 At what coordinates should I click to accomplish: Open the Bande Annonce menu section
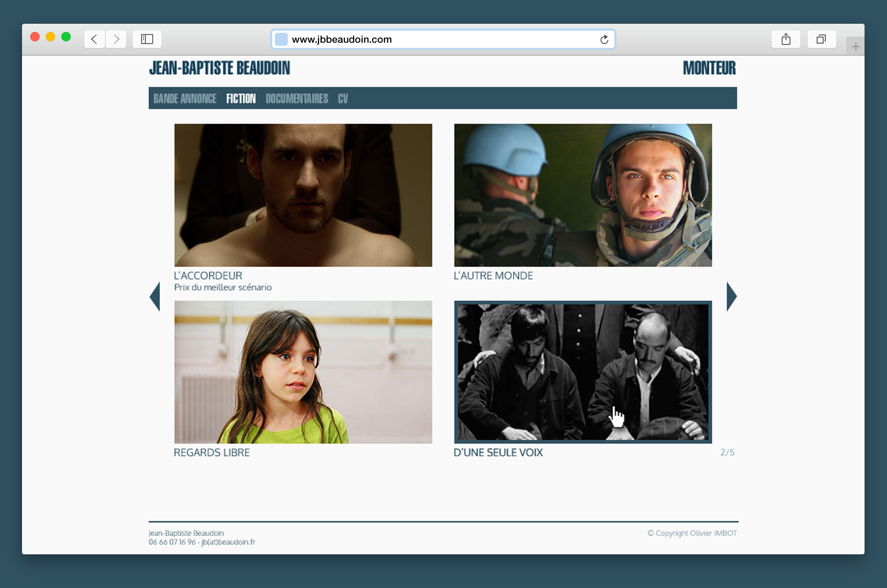pyautogui.click(x=185, y=99)
